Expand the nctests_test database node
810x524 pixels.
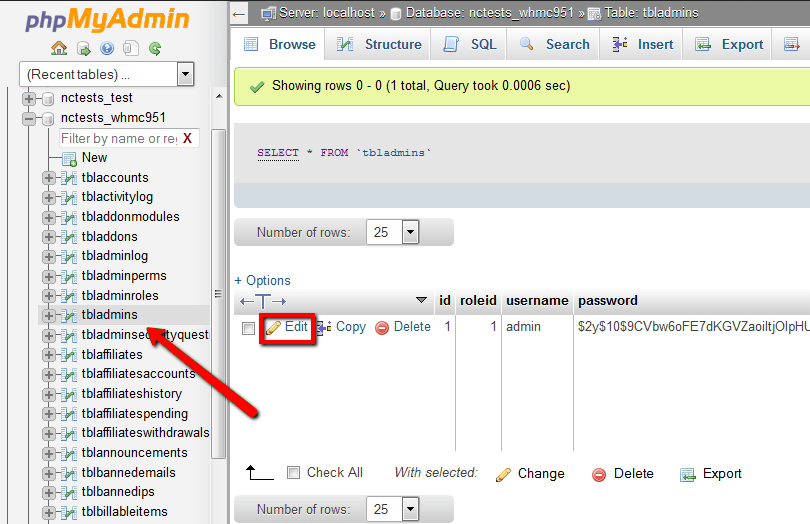click(29, 98)
